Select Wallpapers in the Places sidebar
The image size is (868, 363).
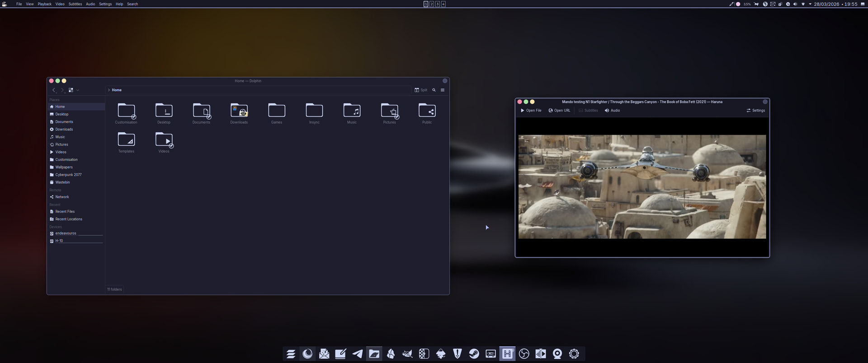pyautogui.click(x=64, y=167)
